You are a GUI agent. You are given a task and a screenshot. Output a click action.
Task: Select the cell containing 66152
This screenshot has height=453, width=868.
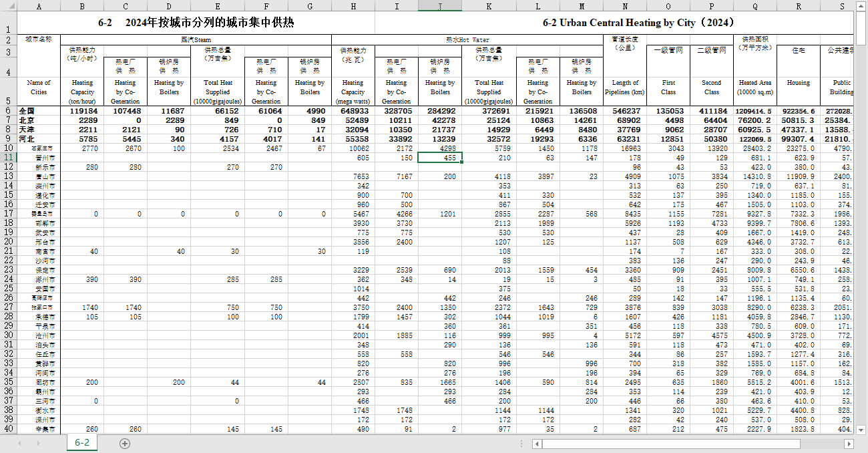click(x=218, y=111)
